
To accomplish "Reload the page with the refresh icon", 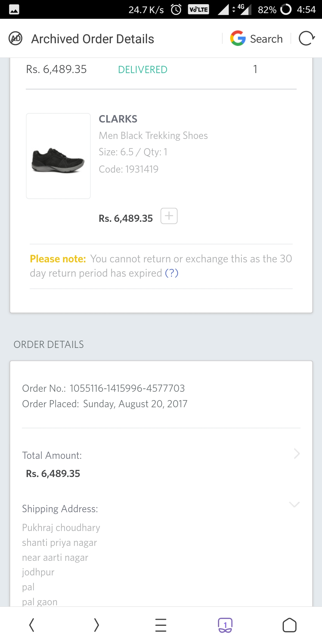I will point(306,38).
